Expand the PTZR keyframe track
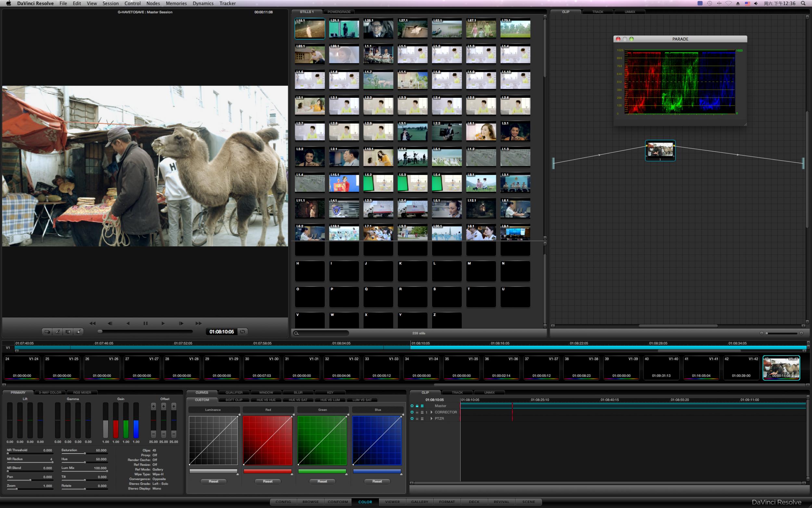812x508 pixels. [431, 419]
